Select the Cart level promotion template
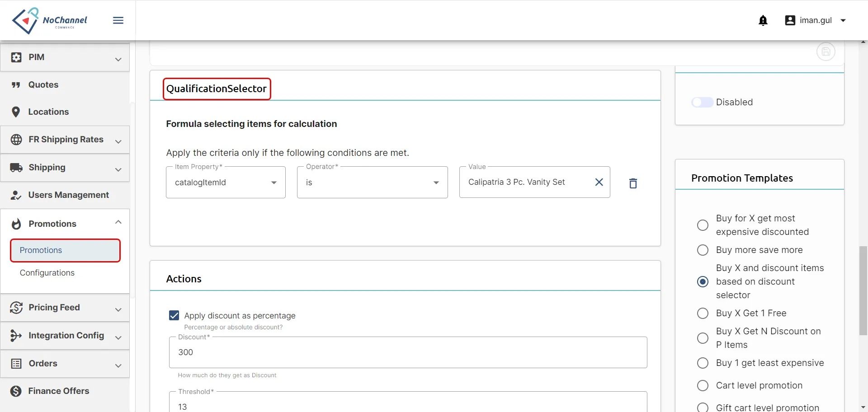The height and width of the screenshot is (412, 868). tap(703, 385)
